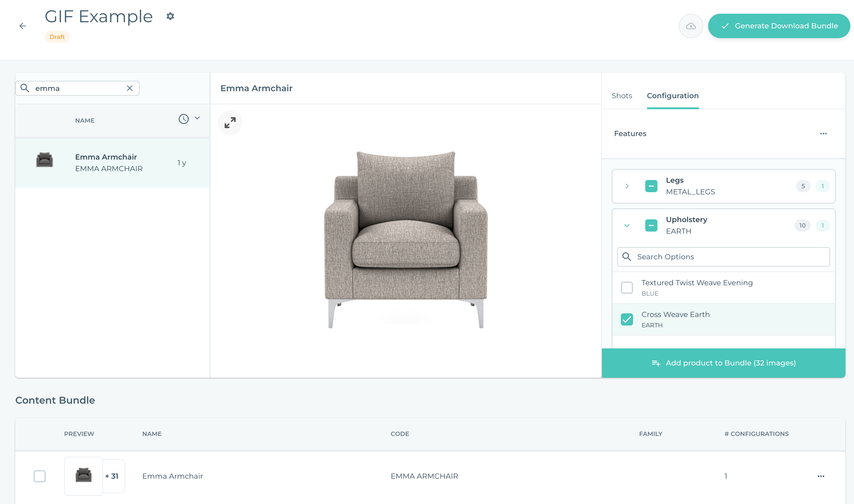Click the clock sort icon
This screenshot has width=854, height=504.
(x=183, y=119)
